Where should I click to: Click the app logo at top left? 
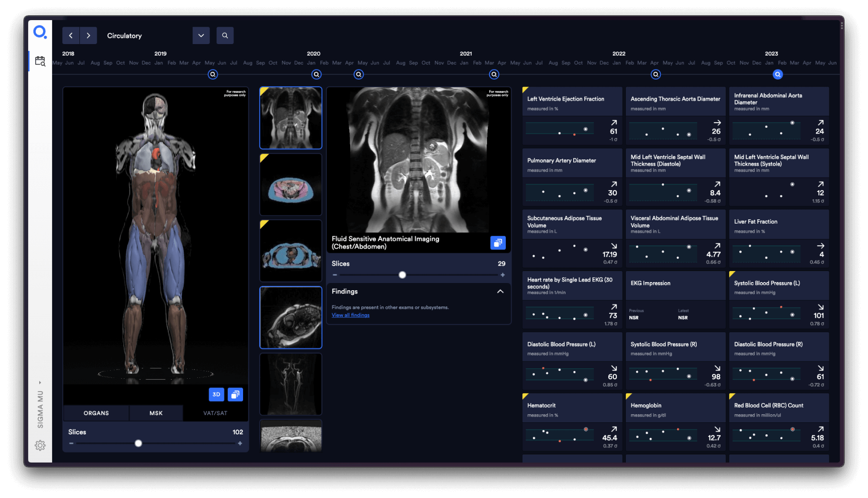coord(40,32)
